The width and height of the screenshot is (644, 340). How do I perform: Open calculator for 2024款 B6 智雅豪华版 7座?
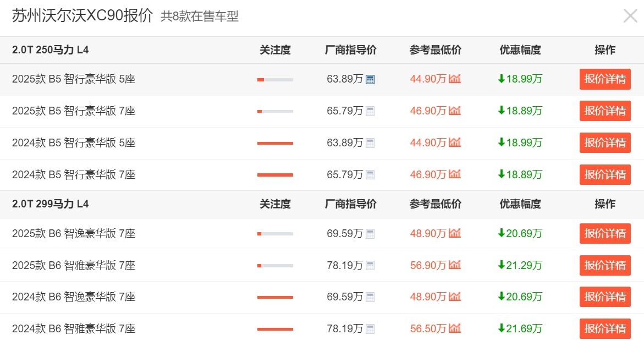click(x=370, y=329)
